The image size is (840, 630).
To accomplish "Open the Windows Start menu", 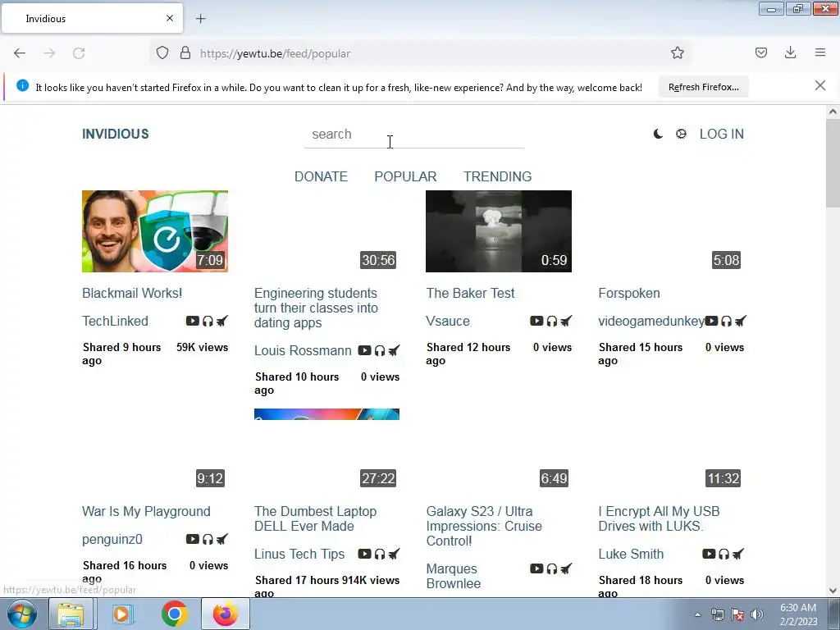I will (22, 614).
